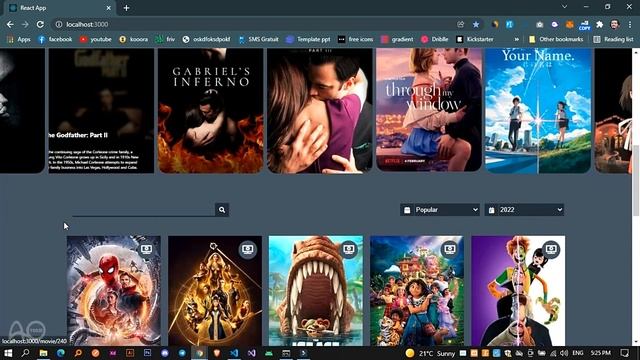Open the Chrome three-dot menu

(x=630, y=24)
